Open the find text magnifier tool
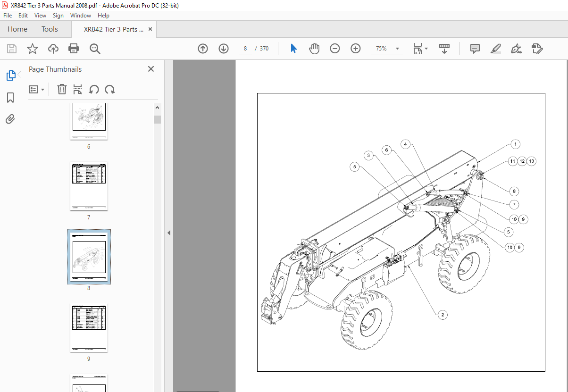 95,49
